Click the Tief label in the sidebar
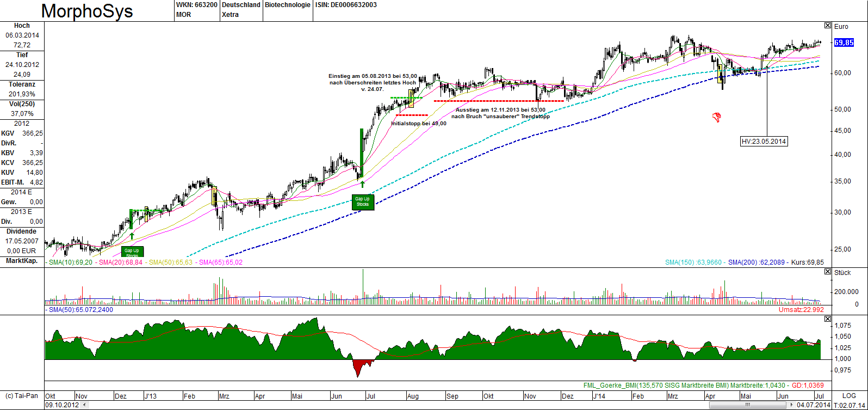The image size is (868, 410). 22,55
